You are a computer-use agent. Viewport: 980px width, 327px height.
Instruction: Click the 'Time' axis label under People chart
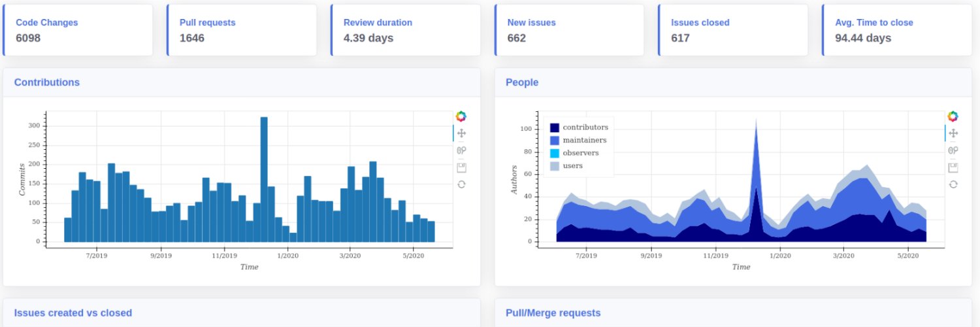(741, 267)
